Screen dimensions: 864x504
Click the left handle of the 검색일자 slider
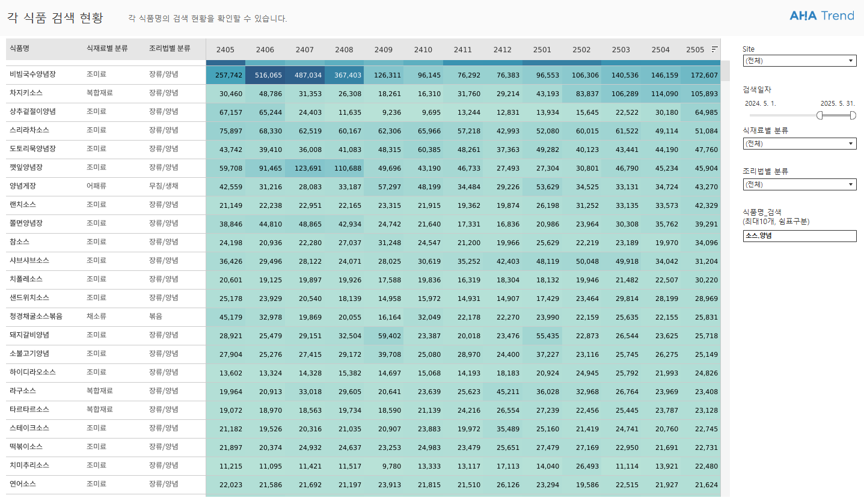click(x=820, y=115)
